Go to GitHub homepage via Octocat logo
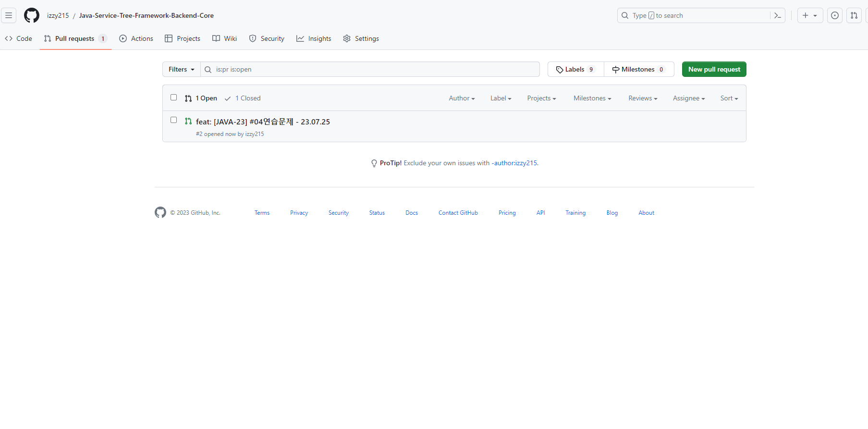 [32, 15]
